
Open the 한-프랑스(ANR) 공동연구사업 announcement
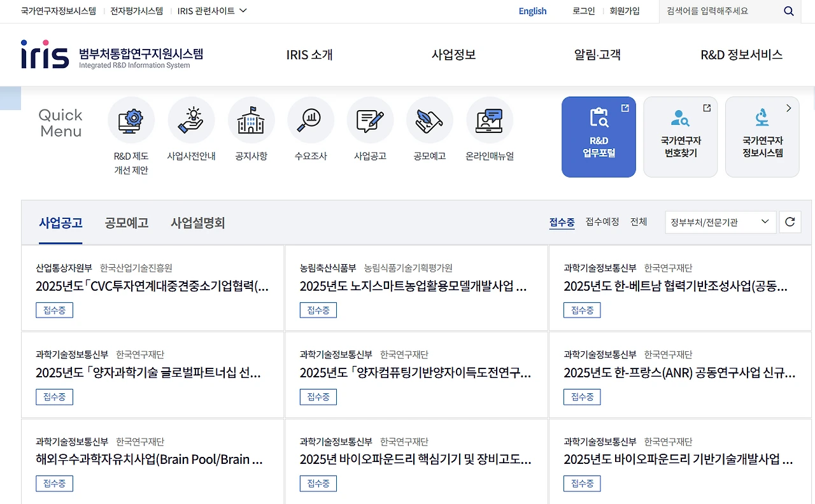[679, 373]
